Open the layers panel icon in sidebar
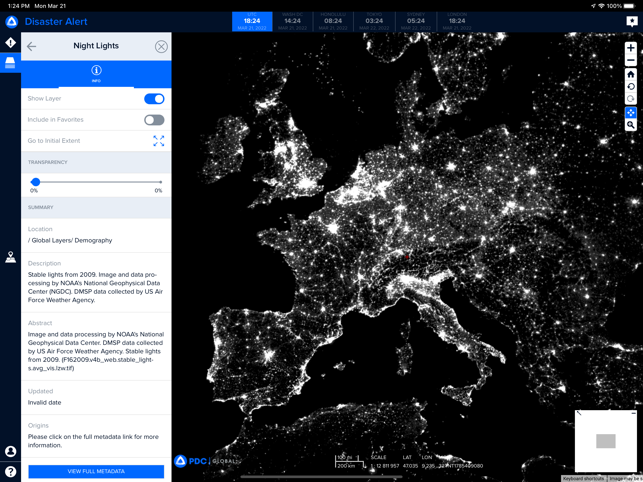 [x=10, y=62]
